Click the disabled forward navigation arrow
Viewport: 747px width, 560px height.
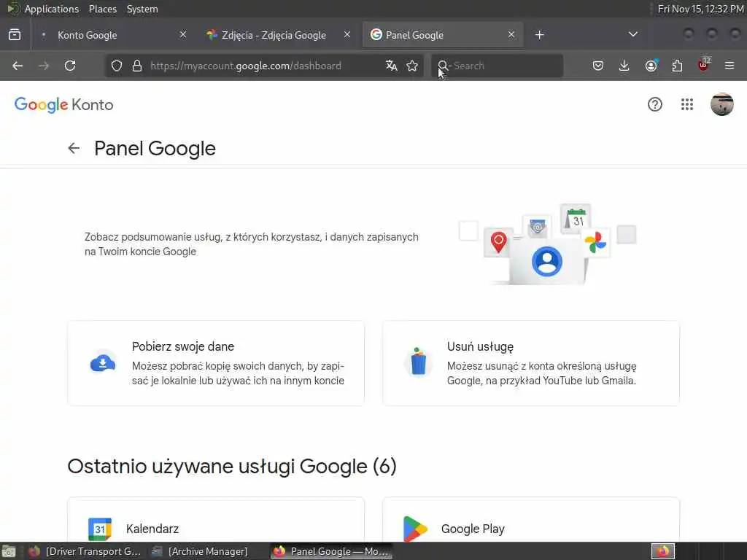(x=44, y=66)
